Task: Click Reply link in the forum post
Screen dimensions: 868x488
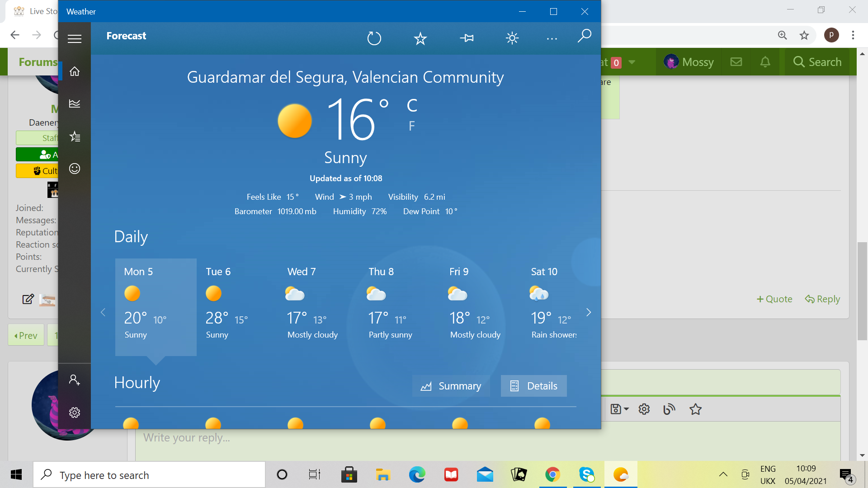Action: [x=822, y=299]
